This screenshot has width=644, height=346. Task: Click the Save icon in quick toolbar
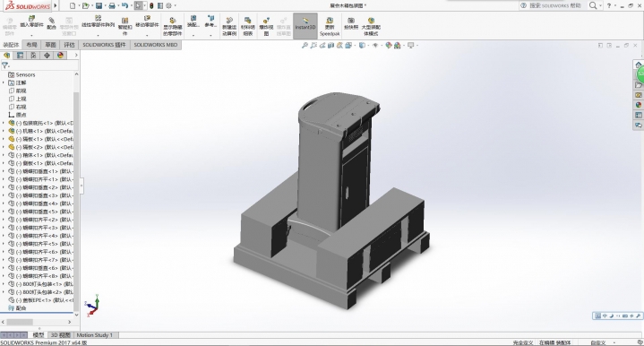[99, 5]
